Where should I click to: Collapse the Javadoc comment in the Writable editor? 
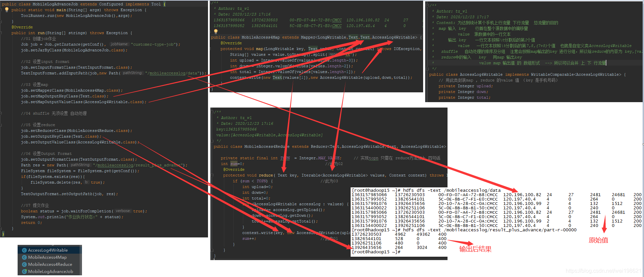[x=428, y=5]
